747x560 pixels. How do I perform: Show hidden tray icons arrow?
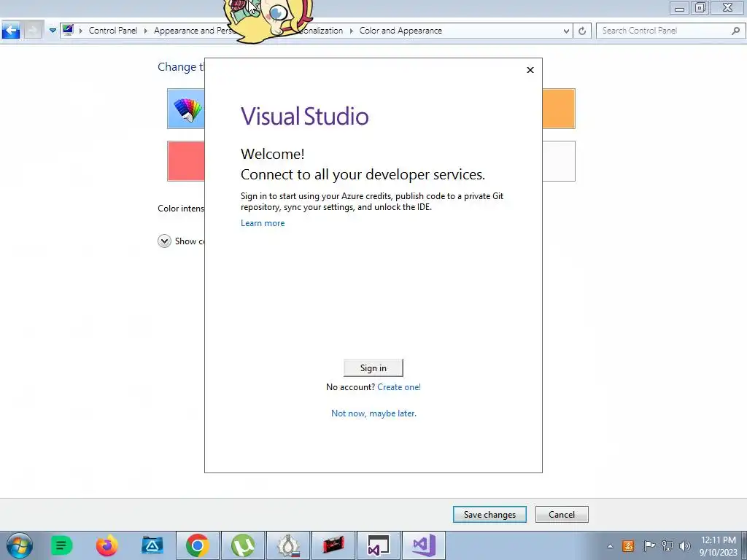(x=610, y=546)
